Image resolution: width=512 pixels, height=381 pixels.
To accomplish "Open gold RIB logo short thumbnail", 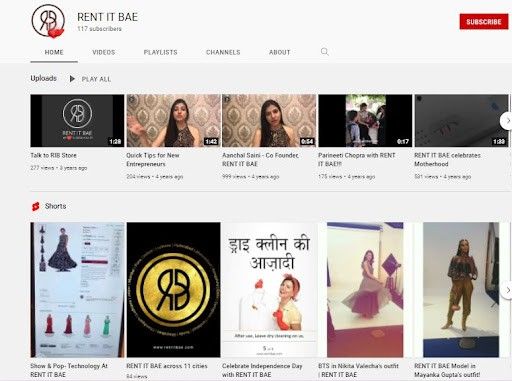I will tap(173, 290).
